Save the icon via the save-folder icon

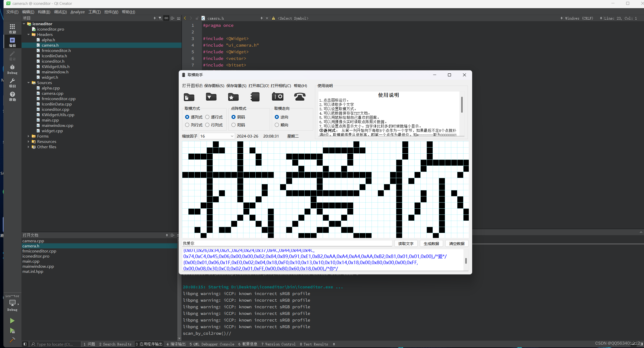tap(211, 97)
